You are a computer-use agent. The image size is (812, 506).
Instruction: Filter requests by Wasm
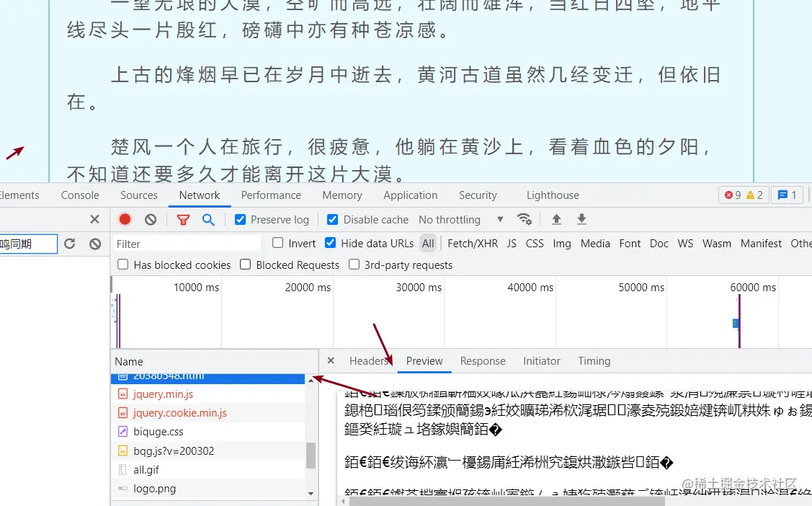coord(717,244)
